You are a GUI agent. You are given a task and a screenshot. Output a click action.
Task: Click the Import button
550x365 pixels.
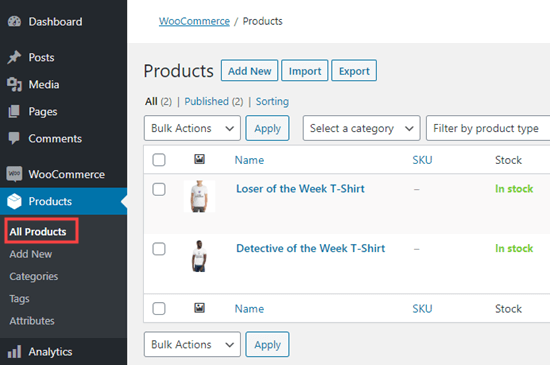tap(305, 70)
